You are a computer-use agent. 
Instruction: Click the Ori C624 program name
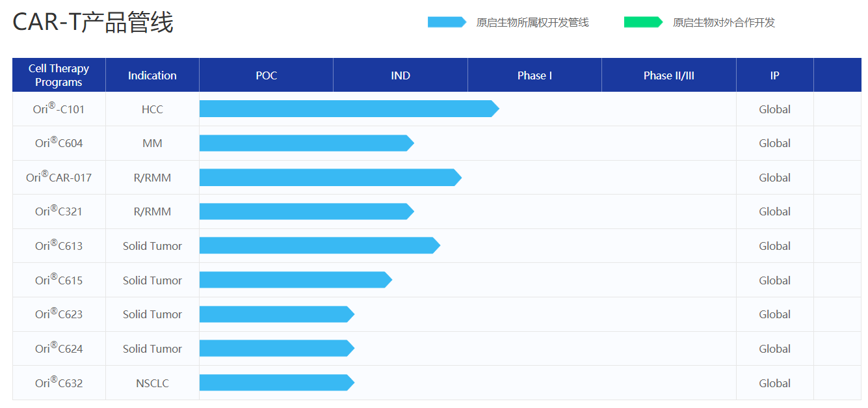[x=59, y=349]
